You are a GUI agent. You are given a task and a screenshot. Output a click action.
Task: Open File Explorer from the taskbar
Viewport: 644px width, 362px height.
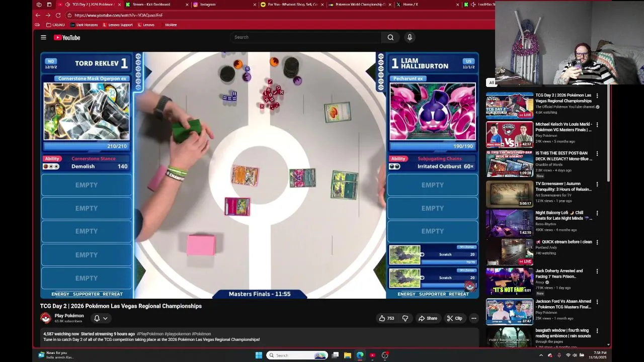(x=347, y=355)
